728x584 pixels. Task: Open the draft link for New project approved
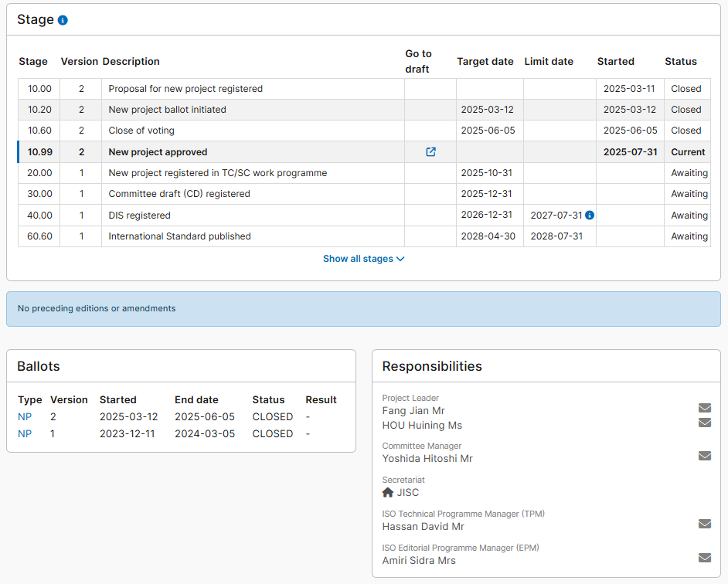(x=431, y=152)
